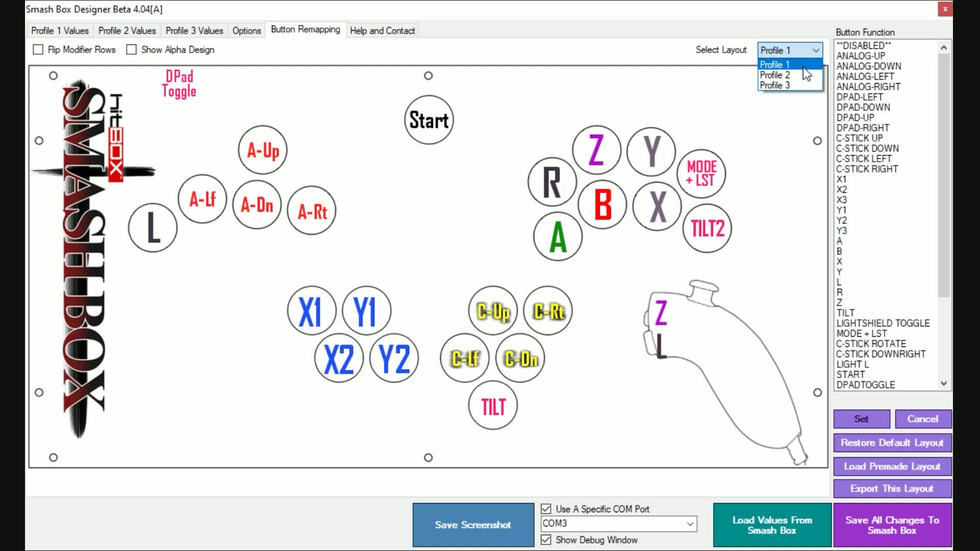Choose Profile 3 in layout dropdown list
This screenshot has height=551, width=980.
click(x=790, y=85)
